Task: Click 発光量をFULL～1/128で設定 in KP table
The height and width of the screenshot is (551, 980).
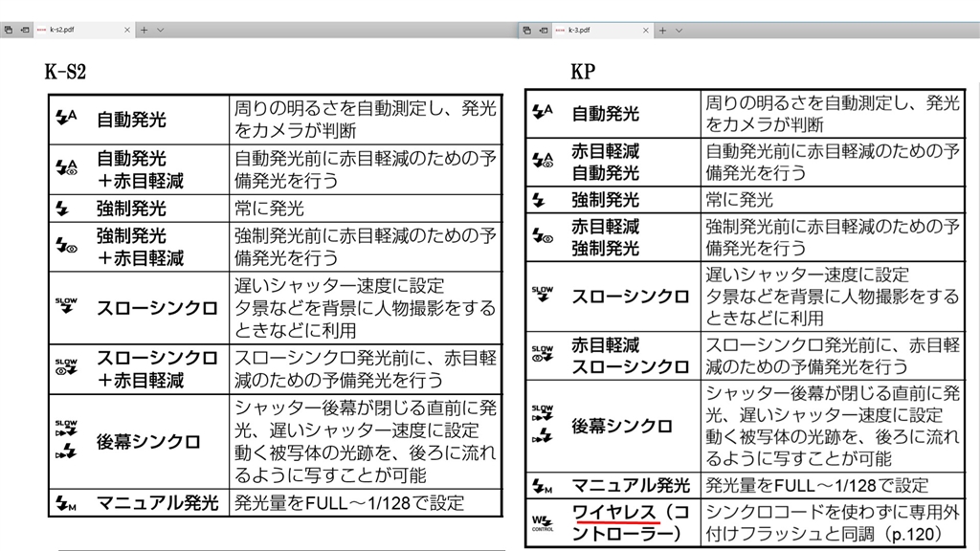Action: (817, 485)
